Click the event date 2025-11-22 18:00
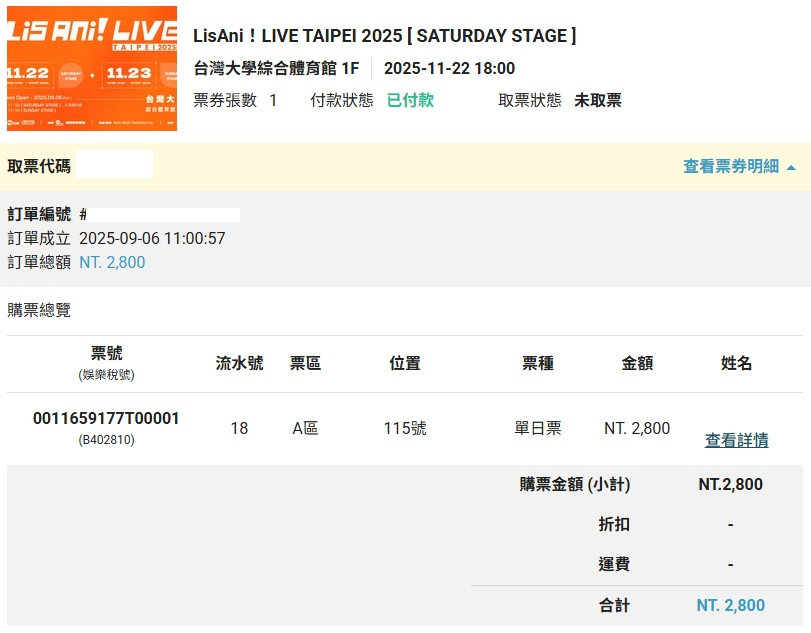The width and height of the screenshot is (811, 633). pos(449,68)
